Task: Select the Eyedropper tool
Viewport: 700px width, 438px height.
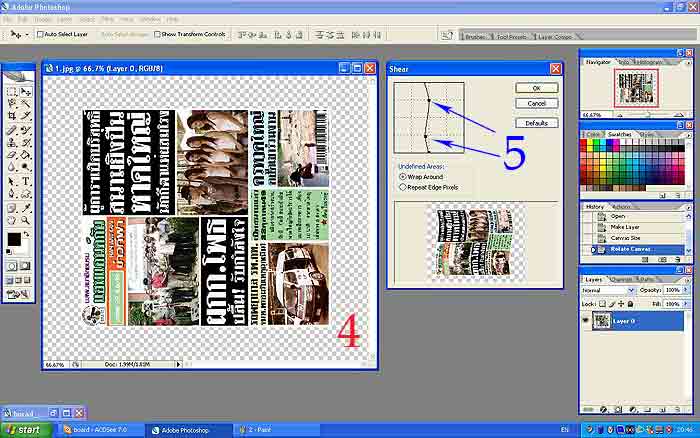Action: tap(24, 207)
